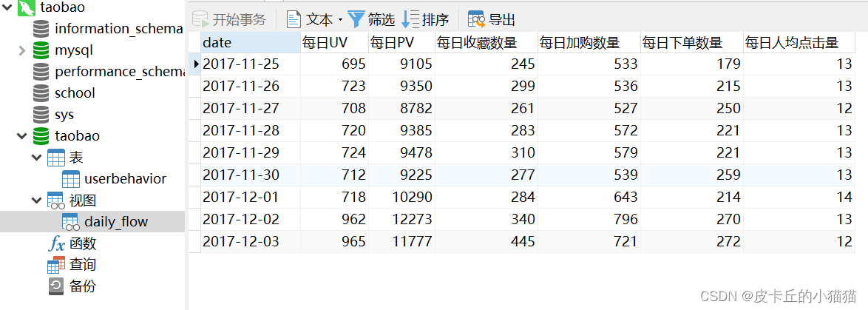Click favorites cell with value 445
The image size is (868, 310).
point(486,241)
